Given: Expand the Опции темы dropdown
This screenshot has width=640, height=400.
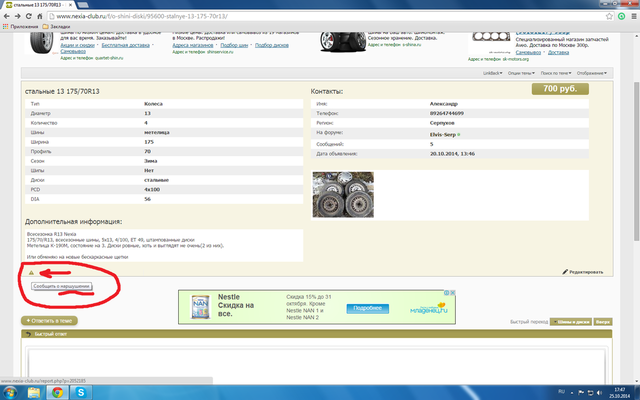Looking at the screenshot, I should [x=521, y=73].
